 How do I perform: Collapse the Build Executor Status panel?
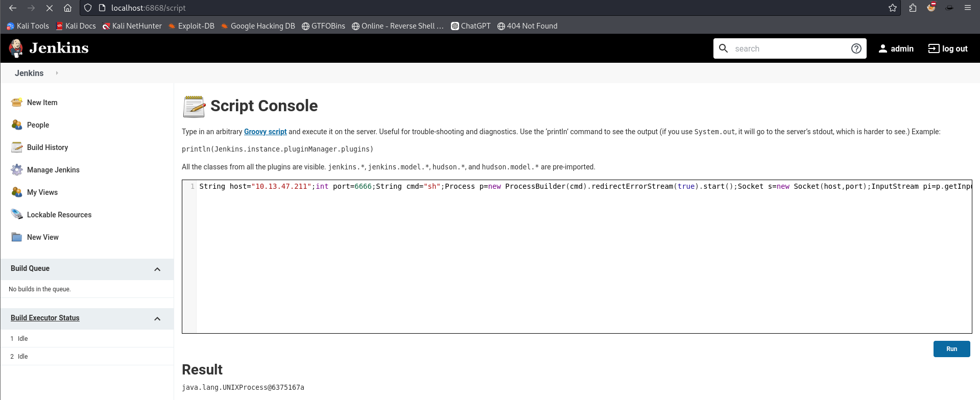[157, 319]
